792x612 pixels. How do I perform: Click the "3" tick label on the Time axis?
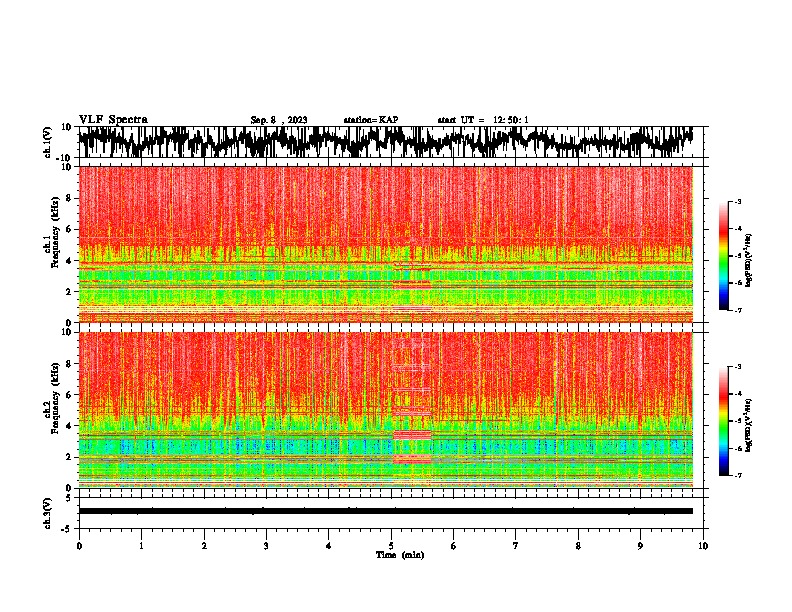point(266,546)
